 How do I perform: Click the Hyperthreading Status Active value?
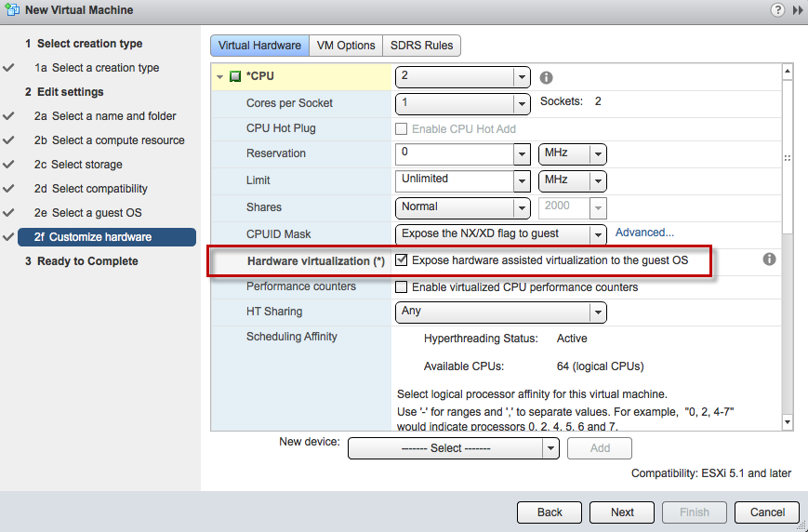(572, 339)
